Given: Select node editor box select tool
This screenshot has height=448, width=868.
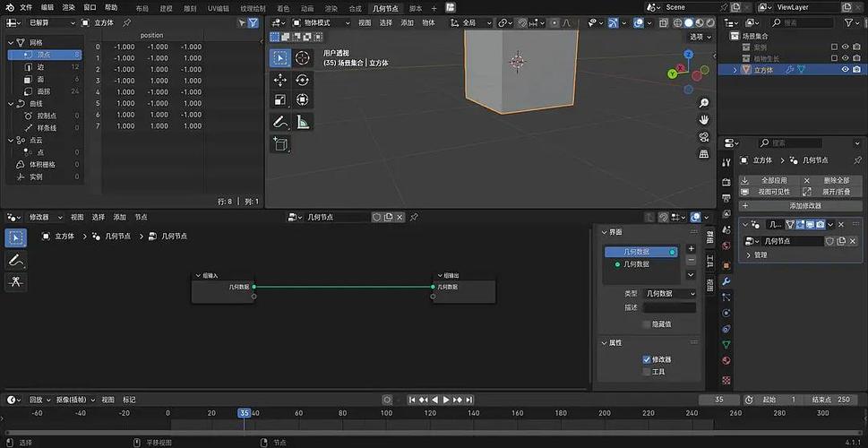Looking at the screenshot, I should click(x=15, y=238).
